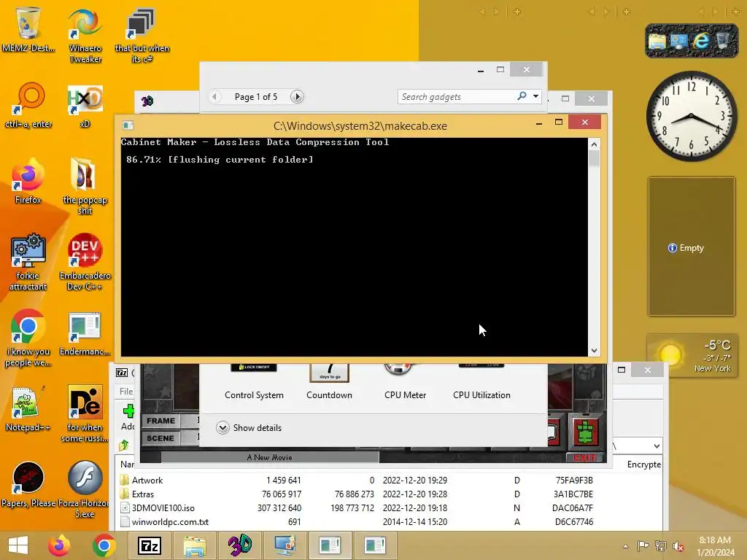This screenshot has height=560, width=747.
Task: Click the analog clock gadget
Action: [x=692, y=116]
